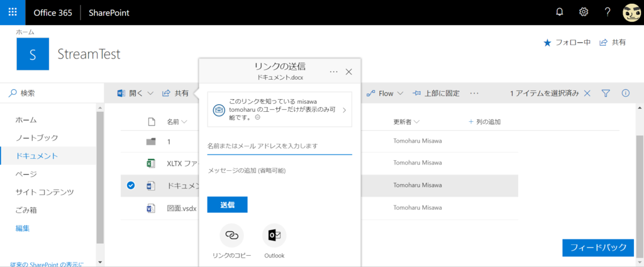Image resolution: width=644 pixels, height=267 pixels.
Task: Click the Excel icon of the XLTX file
Action: pos(151,163)
